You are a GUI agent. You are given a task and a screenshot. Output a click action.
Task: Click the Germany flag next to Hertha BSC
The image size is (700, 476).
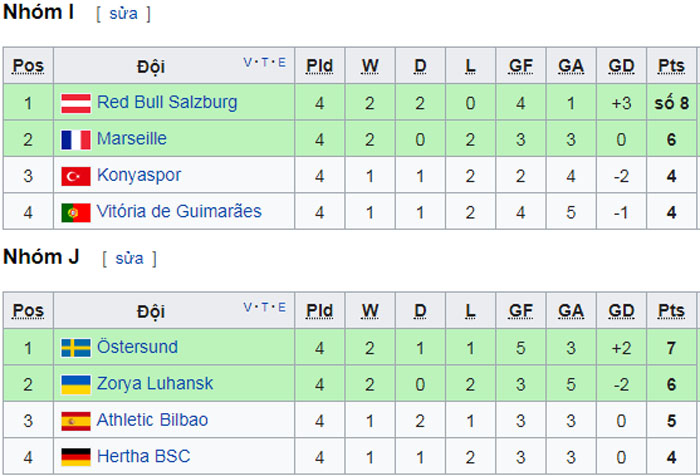click(x=76, y=457)
